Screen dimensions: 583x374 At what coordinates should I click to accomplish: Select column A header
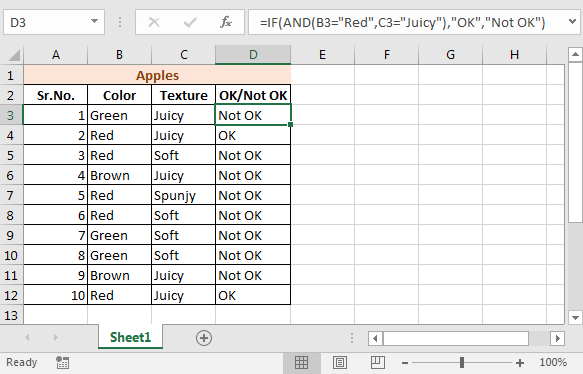point(56,55)
